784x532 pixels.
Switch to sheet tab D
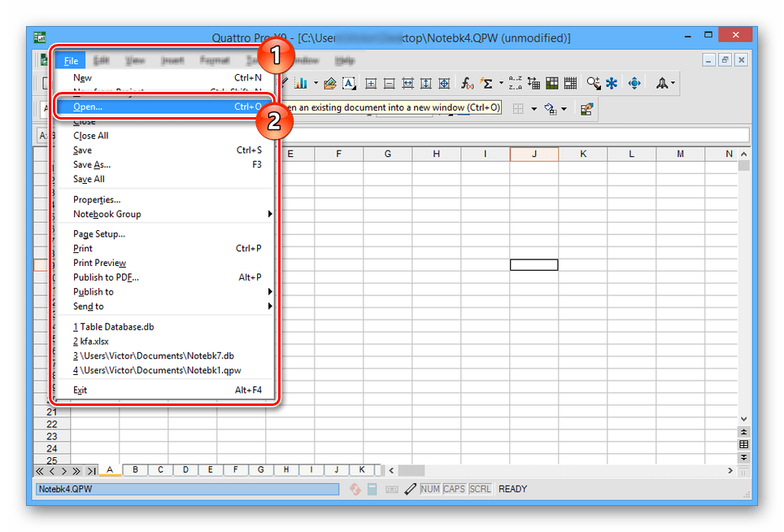coord(185,469)
